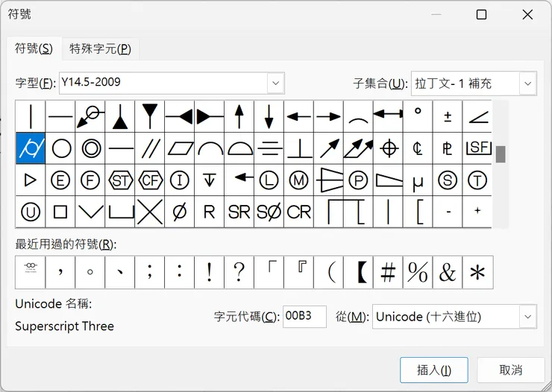This screenshot has height=392, width=552.
Task: Pick the SØ spherical diameter symbol
Action: pyautogui.click(x=269, y=212)
